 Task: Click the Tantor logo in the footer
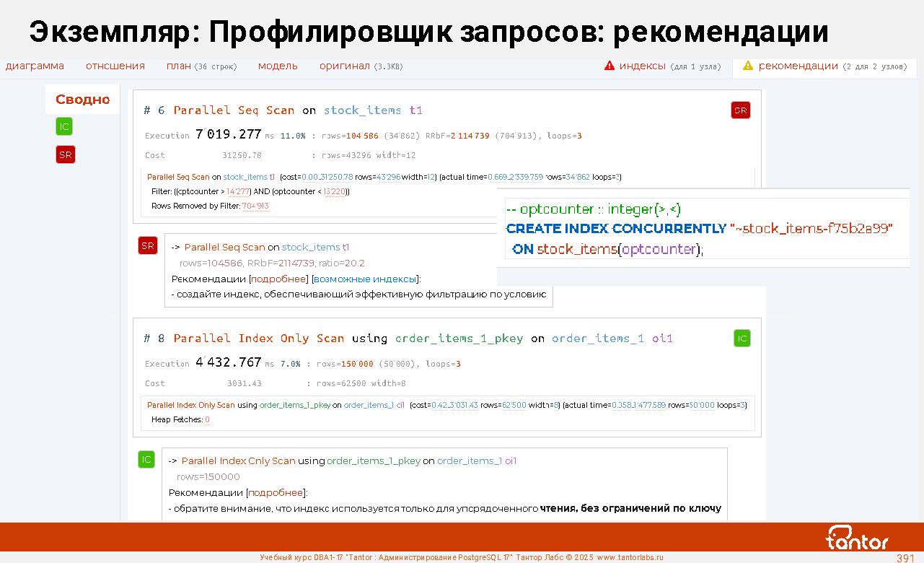pyautogui.click(x=857, y=538)
